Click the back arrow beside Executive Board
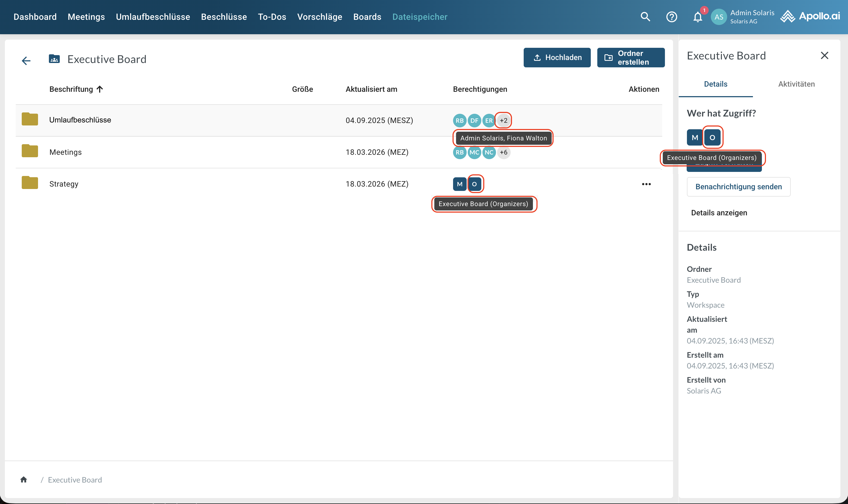 [x=26, y=61]
